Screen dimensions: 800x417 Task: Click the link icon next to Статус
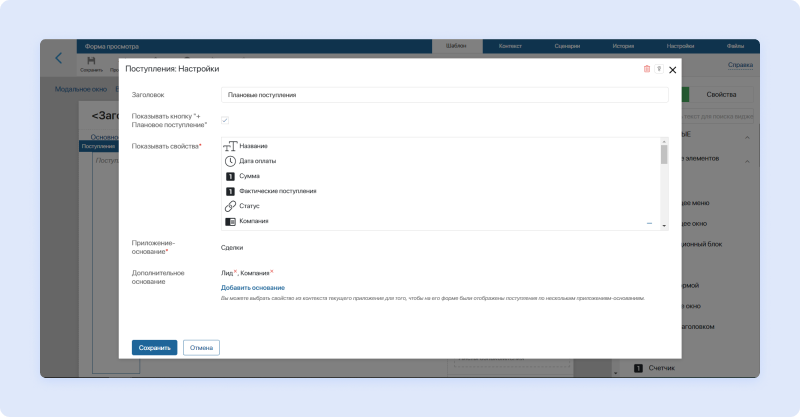(230, 206)
